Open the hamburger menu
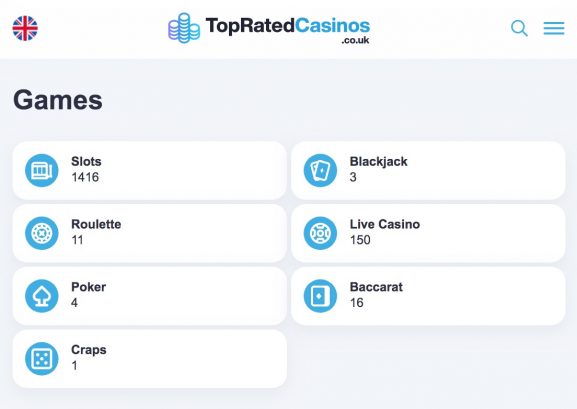Screen dimensions: 577x409 point(554,28)
